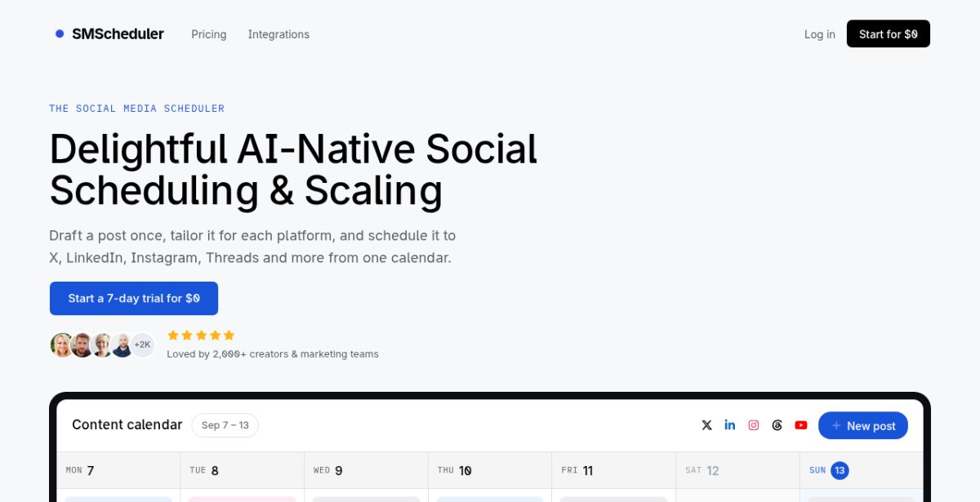
Task: Click the Content calendar title
Action: click(x=127, y=424)
